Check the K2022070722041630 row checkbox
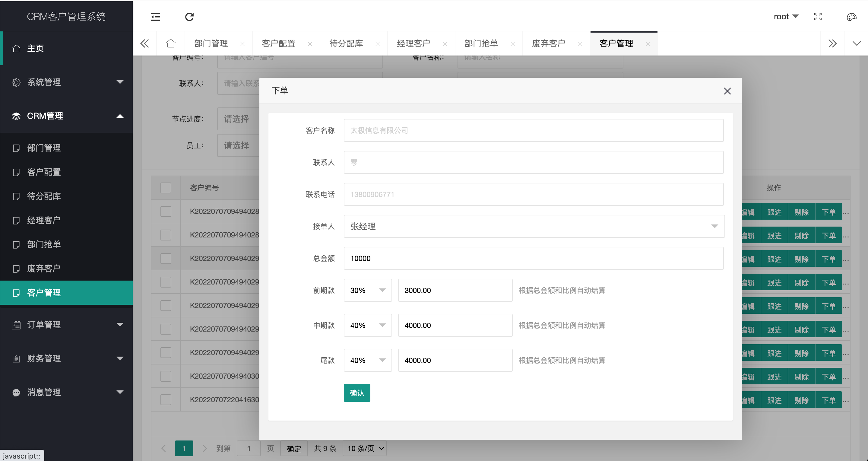 pos(166,400)
